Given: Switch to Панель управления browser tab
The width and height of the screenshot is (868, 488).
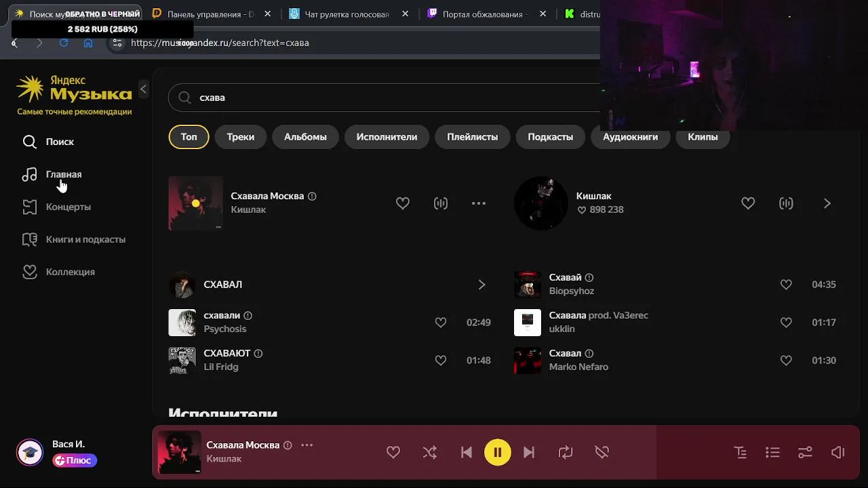Looking at the screenshot, I should click(210, 14).
